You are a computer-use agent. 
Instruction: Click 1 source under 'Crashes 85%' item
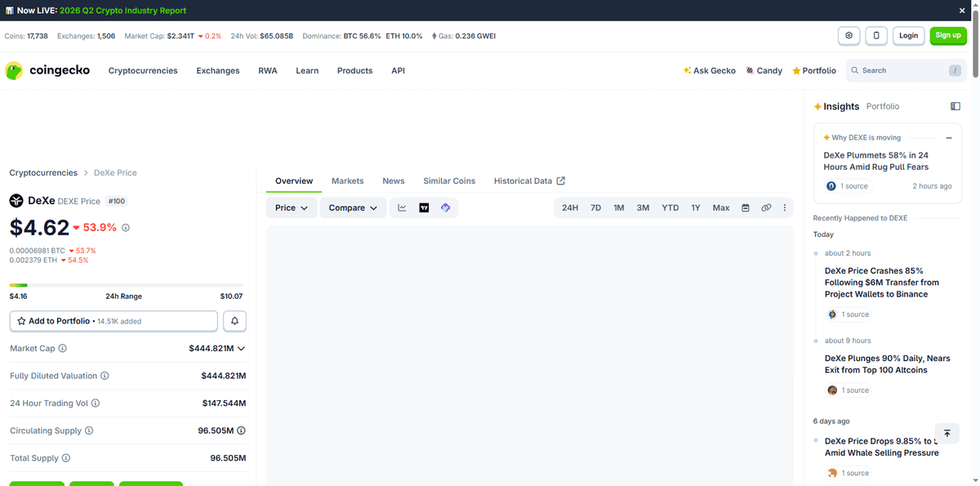pos(849,314)
